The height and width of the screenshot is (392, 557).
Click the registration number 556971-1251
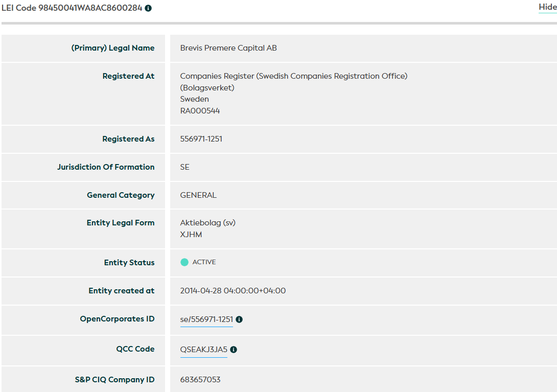click(201, 139)
